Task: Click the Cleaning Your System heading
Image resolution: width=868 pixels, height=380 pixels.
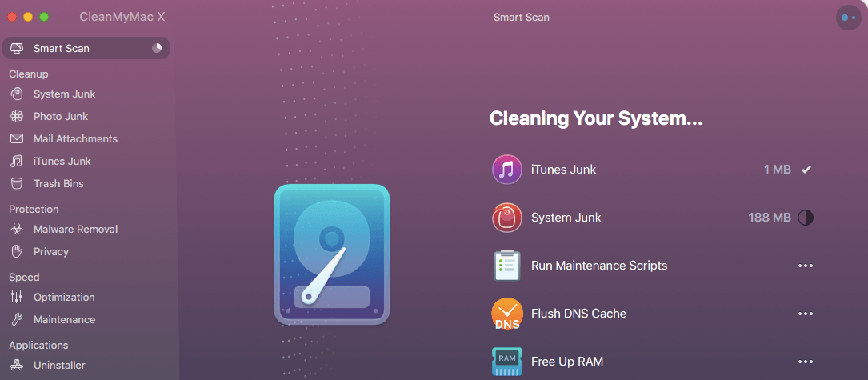Action: [596, 118]
